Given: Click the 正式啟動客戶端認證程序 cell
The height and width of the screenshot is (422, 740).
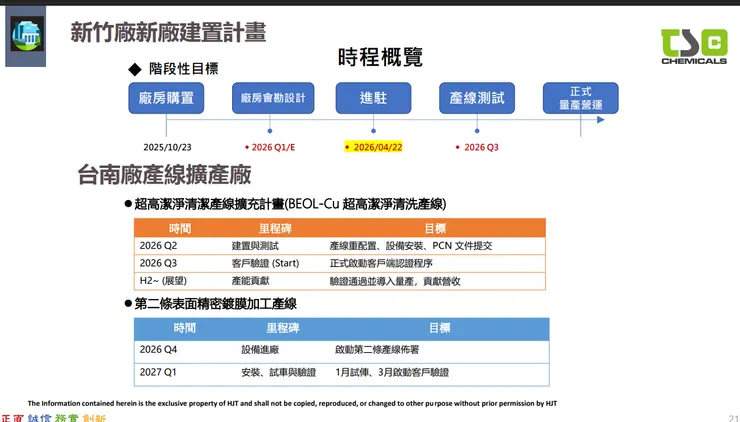Looking at the screenshot, I should [x=381, y=263].
